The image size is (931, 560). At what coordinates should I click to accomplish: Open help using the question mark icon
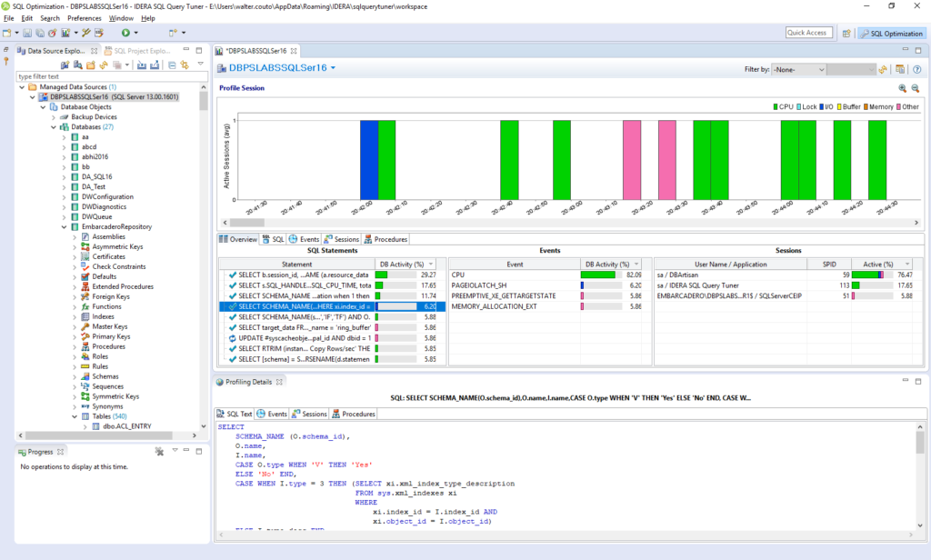click(916, 69)
